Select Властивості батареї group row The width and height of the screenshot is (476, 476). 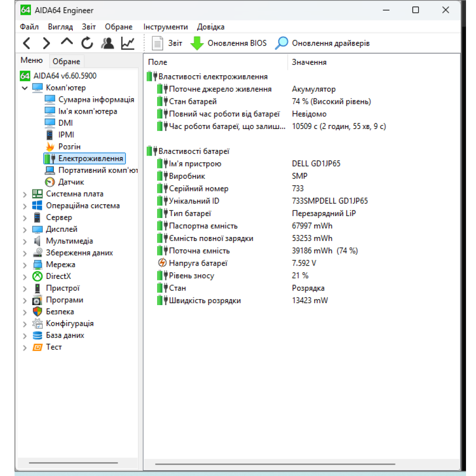click(x=302, y=151)
